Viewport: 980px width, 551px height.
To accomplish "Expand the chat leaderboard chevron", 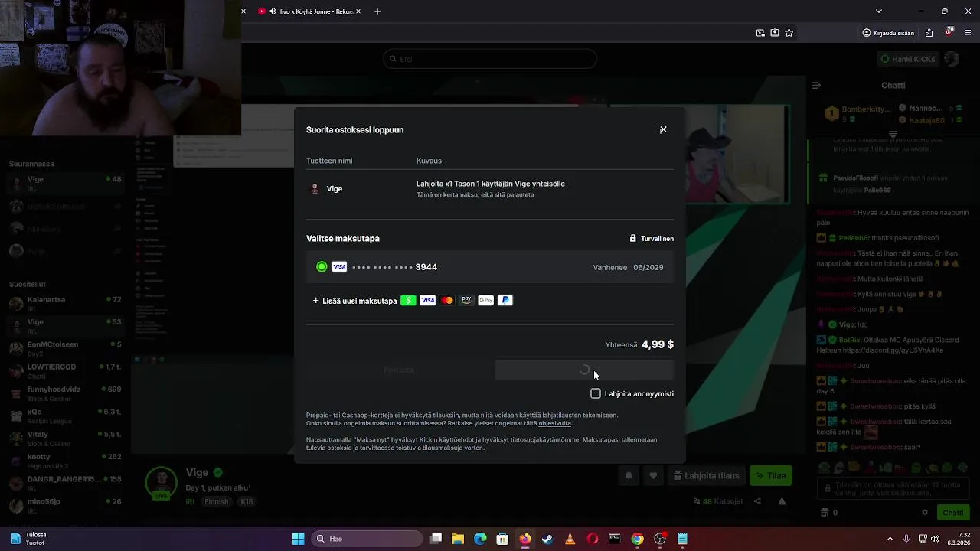I will pyautogui.click(x=893, y=134).
